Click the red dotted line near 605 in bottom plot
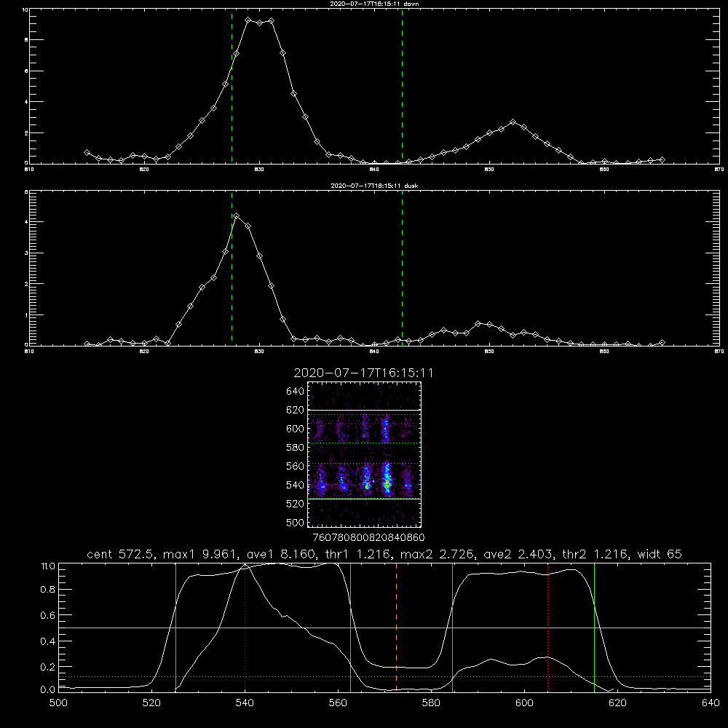 548,627
